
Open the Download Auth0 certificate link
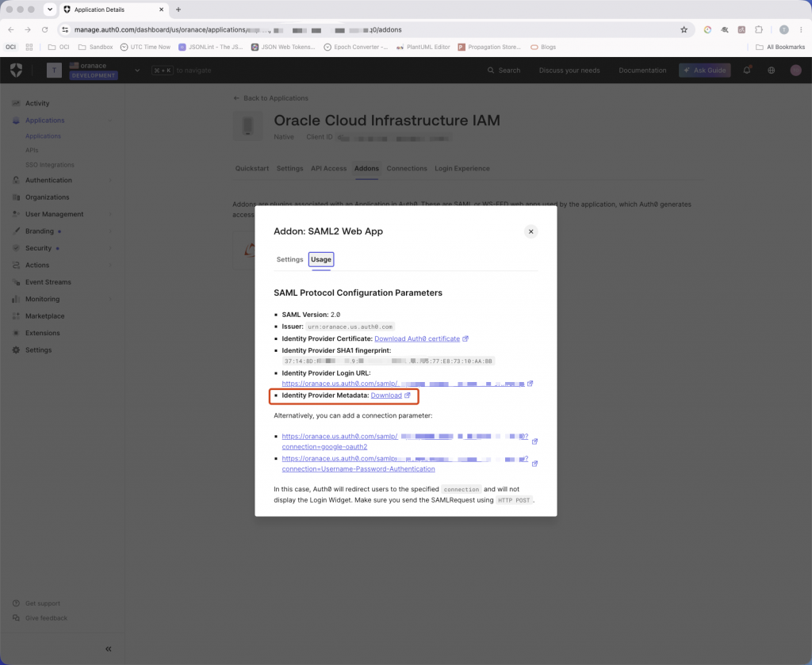(x=417, y=338)
